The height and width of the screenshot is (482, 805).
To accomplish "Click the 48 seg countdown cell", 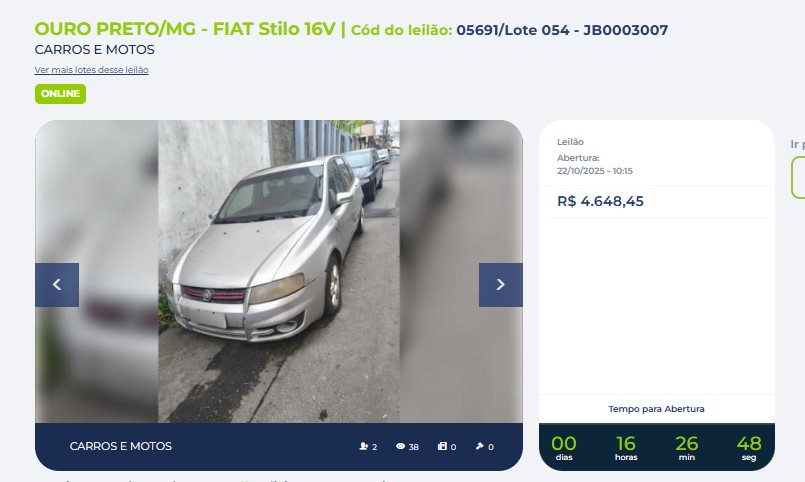I will pos(749,448).
